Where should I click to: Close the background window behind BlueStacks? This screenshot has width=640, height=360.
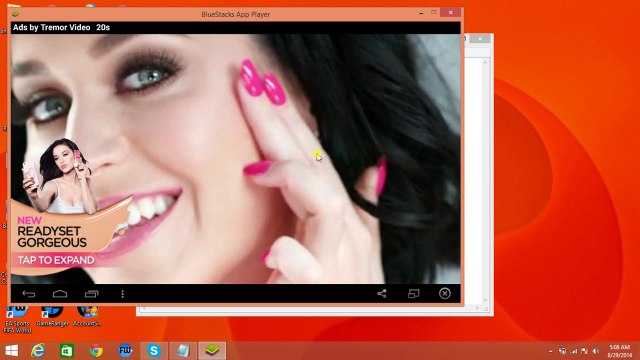point(480,38)
